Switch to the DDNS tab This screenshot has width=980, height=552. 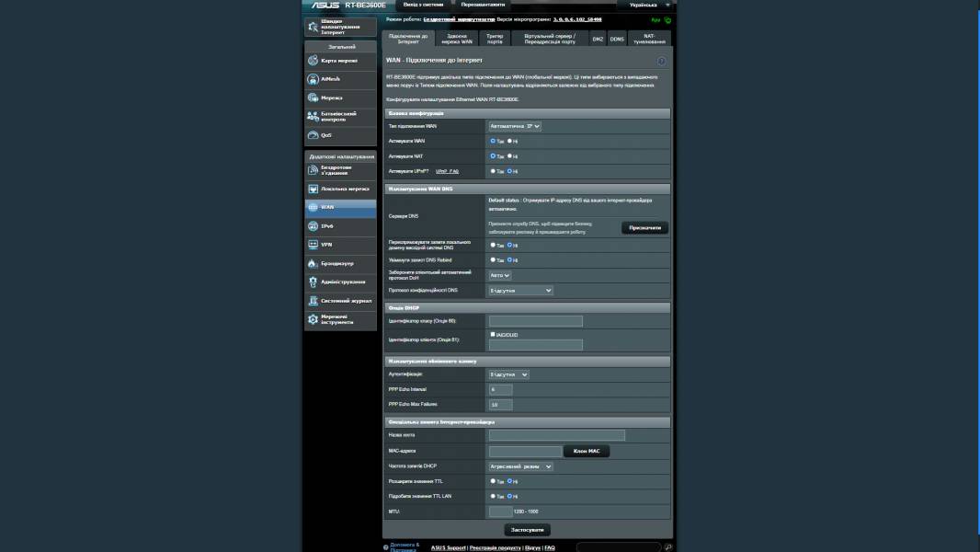(x=617, y=39)
